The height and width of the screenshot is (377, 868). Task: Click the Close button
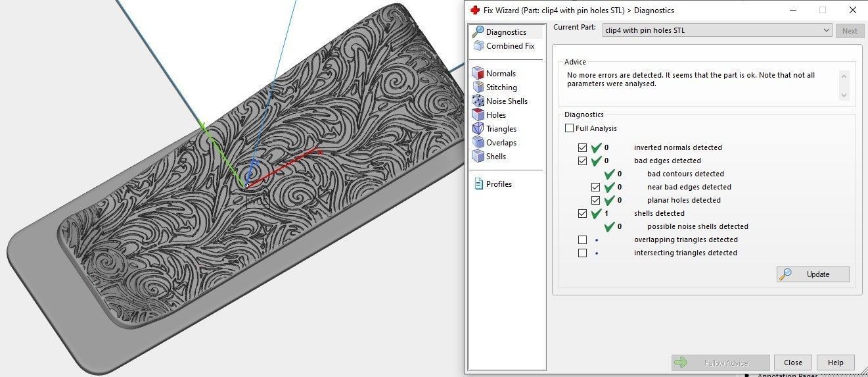pyautogui.click(x=793, y=363)
